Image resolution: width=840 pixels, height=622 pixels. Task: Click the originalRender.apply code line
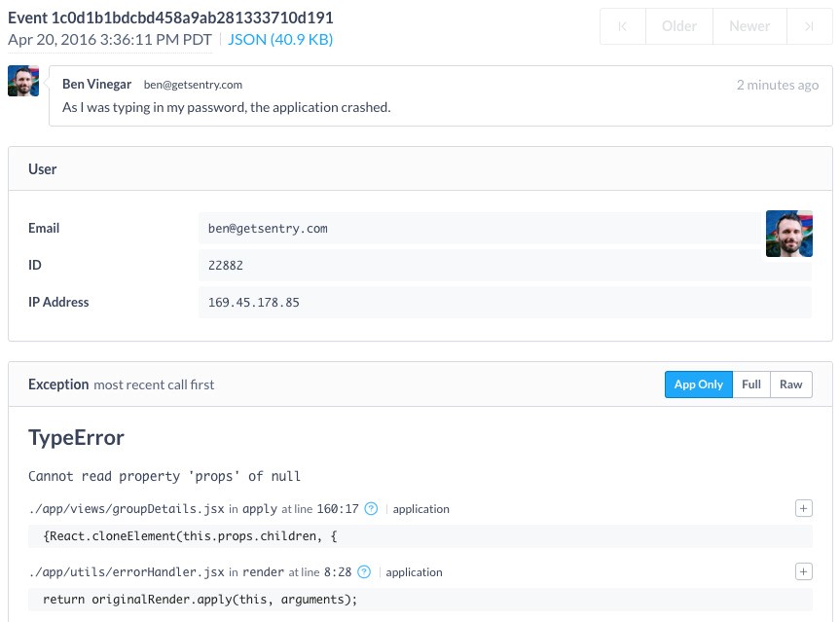coord(200,600)
